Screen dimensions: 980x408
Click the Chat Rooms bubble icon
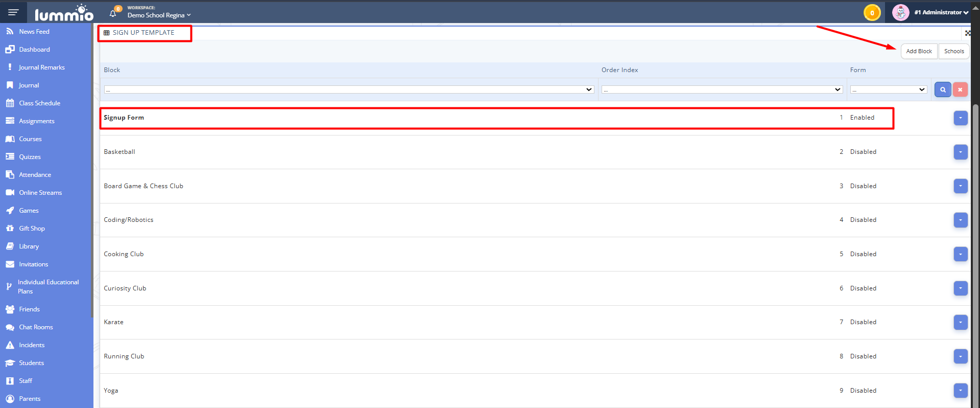(x=10, y=327)
